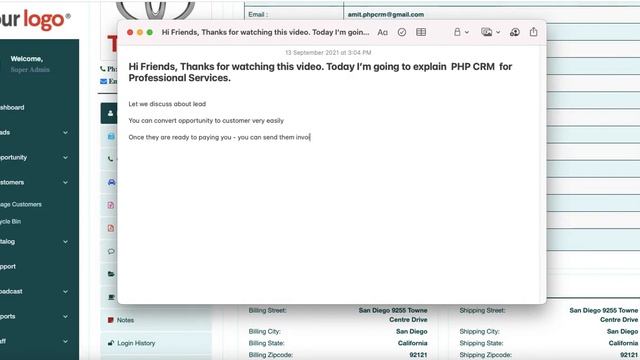The height and width of the screenshot is (360, 640).
Task: Click the Shipping Street label
Action: [x=482, y=311]
